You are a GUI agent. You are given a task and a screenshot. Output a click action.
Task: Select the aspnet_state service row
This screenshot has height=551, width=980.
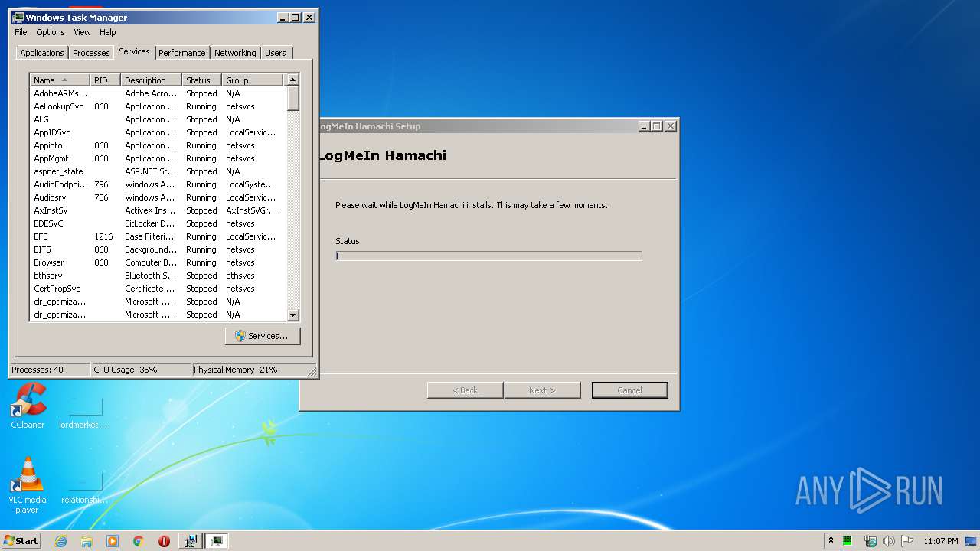click(158, 171)
